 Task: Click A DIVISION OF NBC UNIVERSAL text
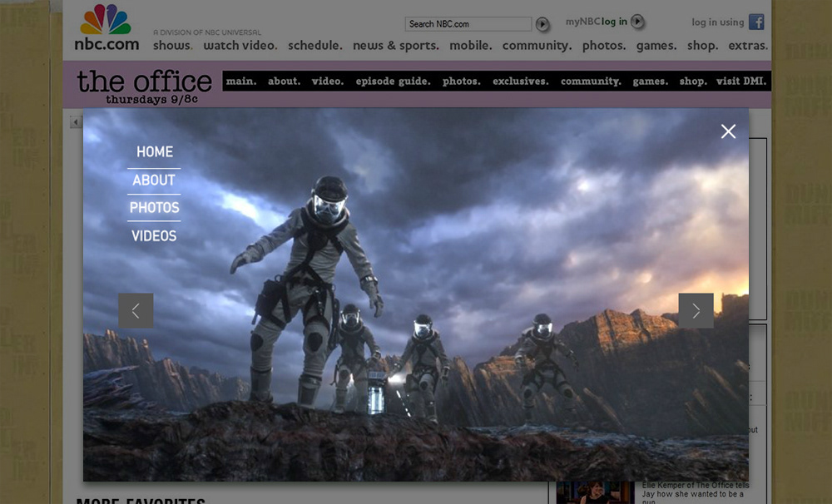[x=207, y=32]
